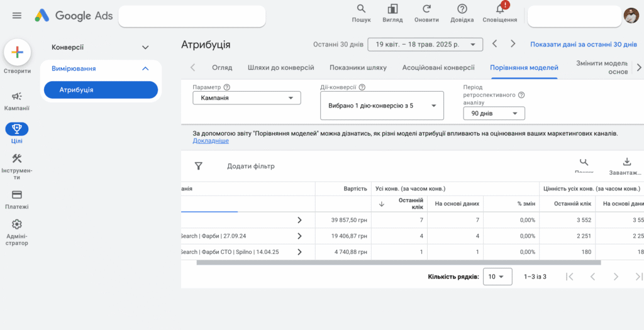Go to previous date range arrow
This screenshot has width=644, height=330.
point(495,44)
